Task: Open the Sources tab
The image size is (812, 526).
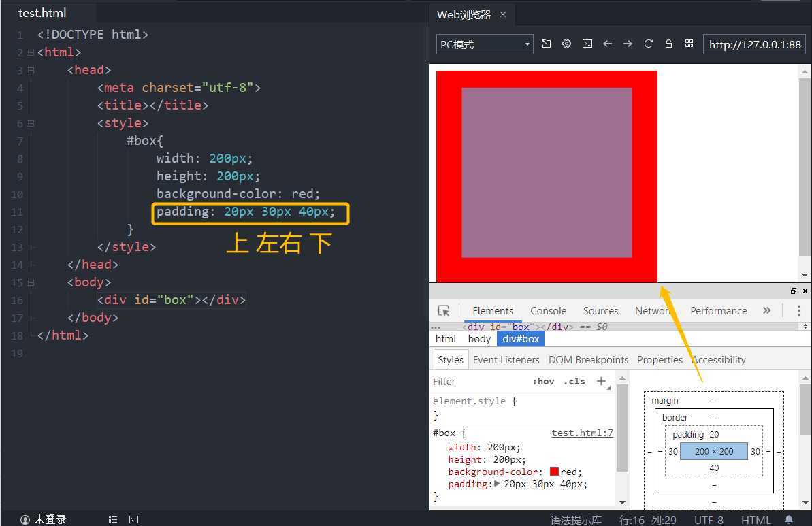Action: click(x=600, y=310)
